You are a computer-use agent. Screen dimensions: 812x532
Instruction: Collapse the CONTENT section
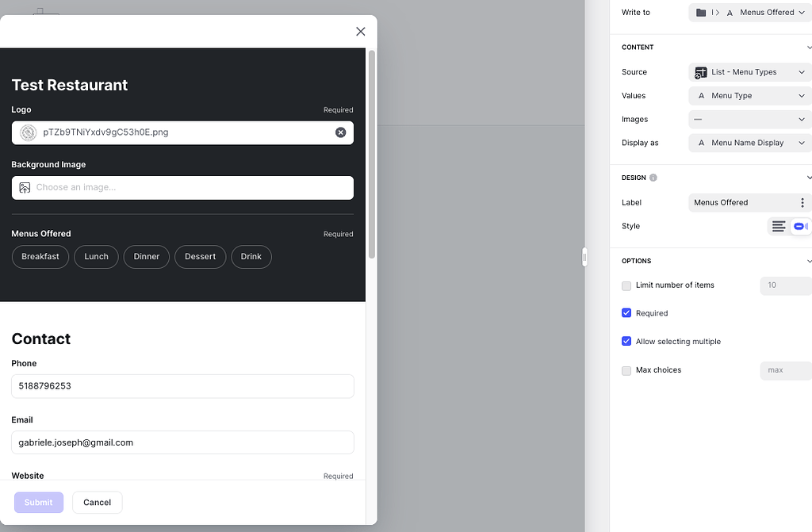pyautogui.click(x=809, y=47)
